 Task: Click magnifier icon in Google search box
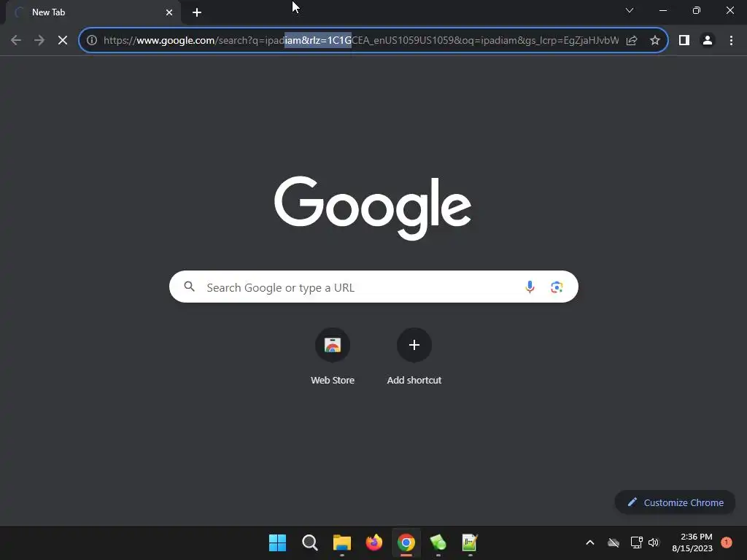click(190, 287)
